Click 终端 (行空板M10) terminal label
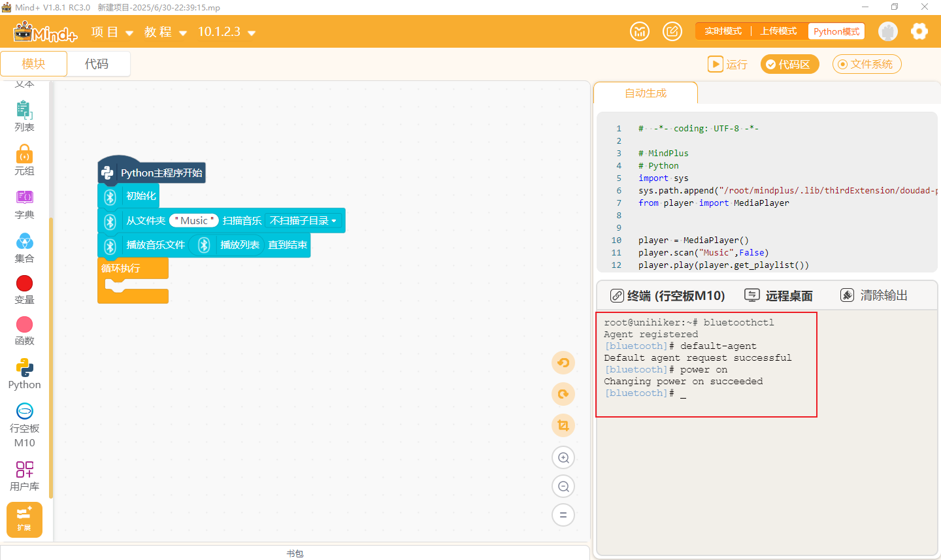 [x=676, y=296]
